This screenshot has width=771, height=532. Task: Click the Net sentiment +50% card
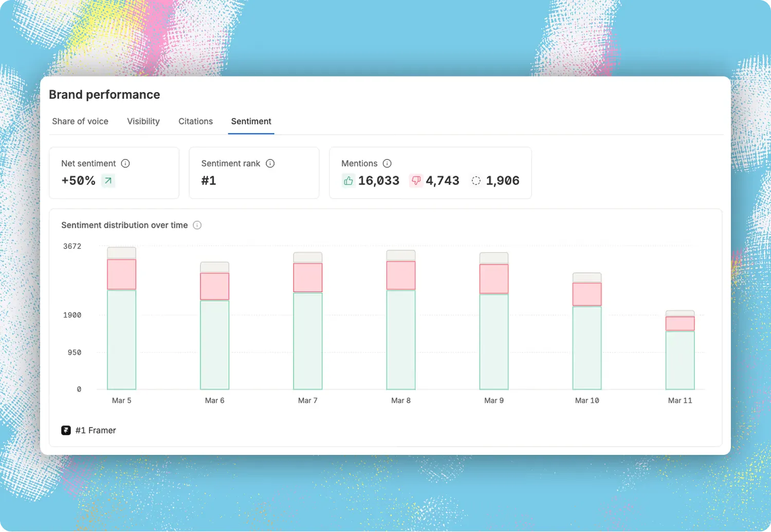point(114,173)
